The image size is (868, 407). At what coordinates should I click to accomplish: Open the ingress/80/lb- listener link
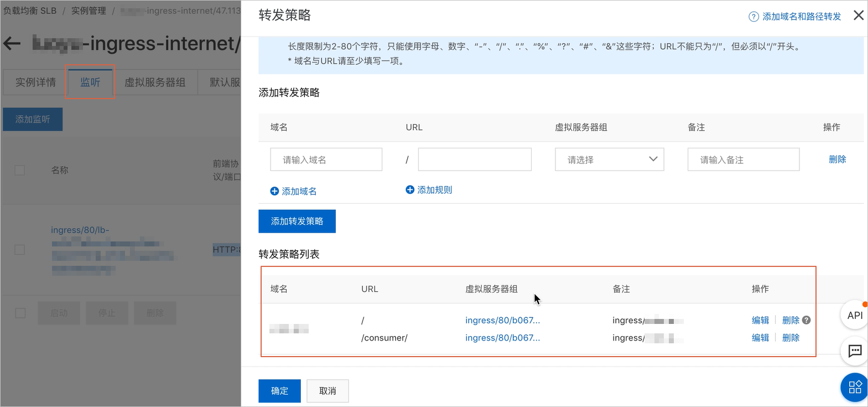point(80,230)
